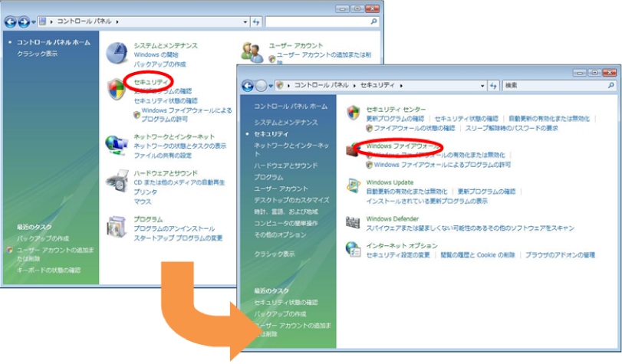Click the プログラム category icon in back window
This screenshot has width=622, height=364.
point(116,226)
